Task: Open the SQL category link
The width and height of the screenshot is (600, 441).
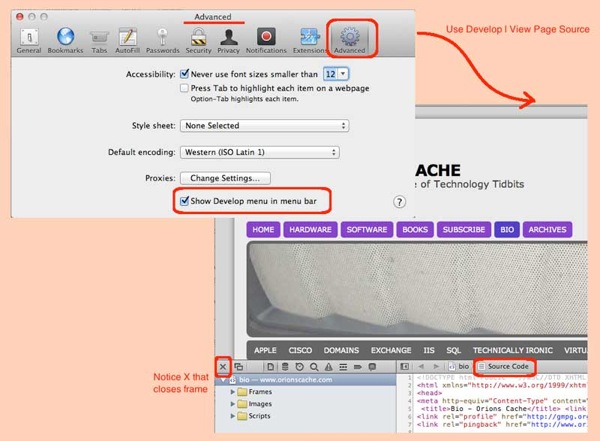Action: click(453, 350)
